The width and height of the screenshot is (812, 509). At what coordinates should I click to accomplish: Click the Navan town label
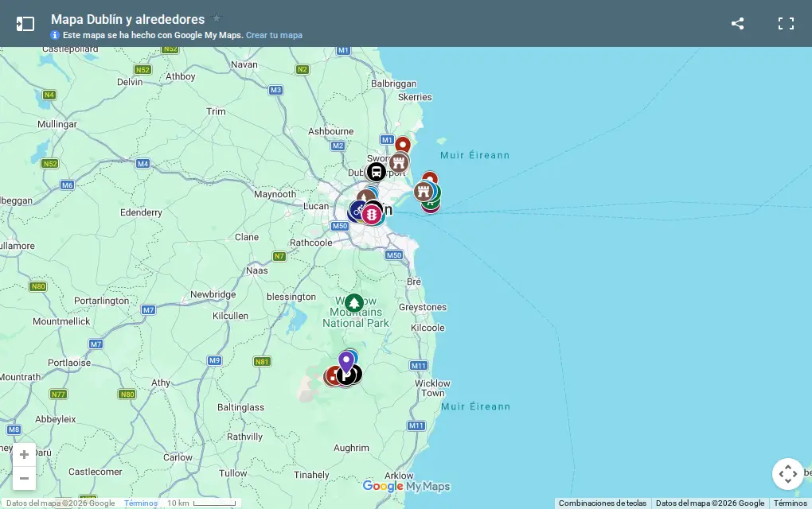point(244,64)
